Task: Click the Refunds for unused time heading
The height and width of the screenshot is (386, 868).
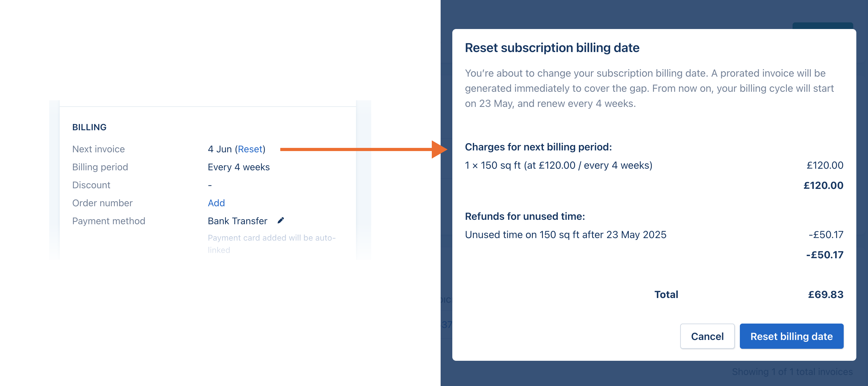Action: click(x=525, y=216)
